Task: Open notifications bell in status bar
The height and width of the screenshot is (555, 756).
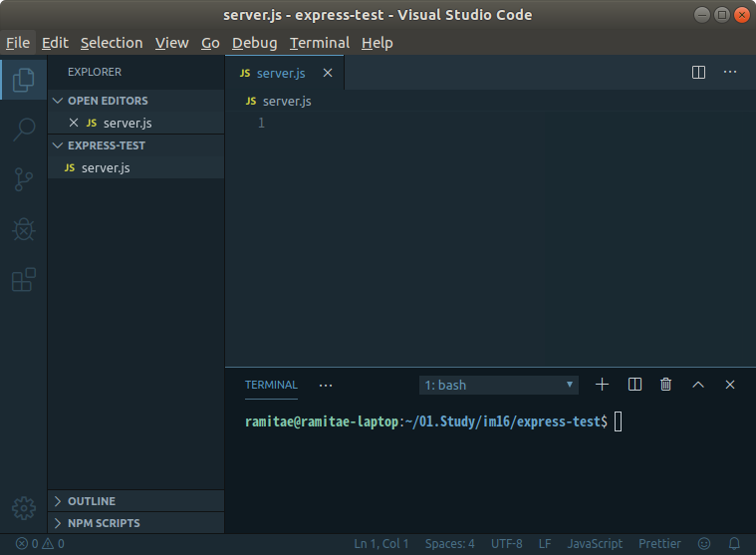Action: tap(734, 543)
